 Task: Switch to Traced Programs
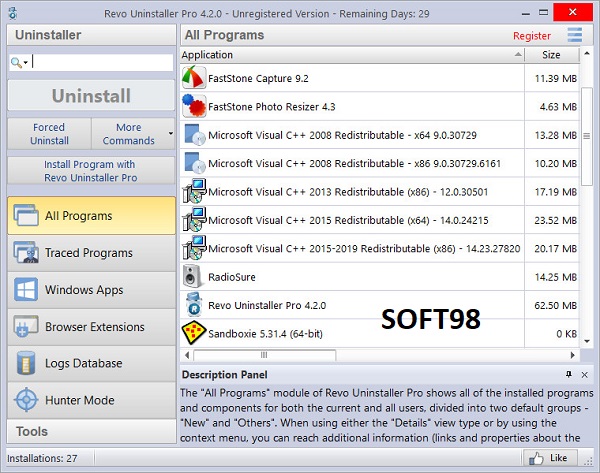(x=91, y=253)
